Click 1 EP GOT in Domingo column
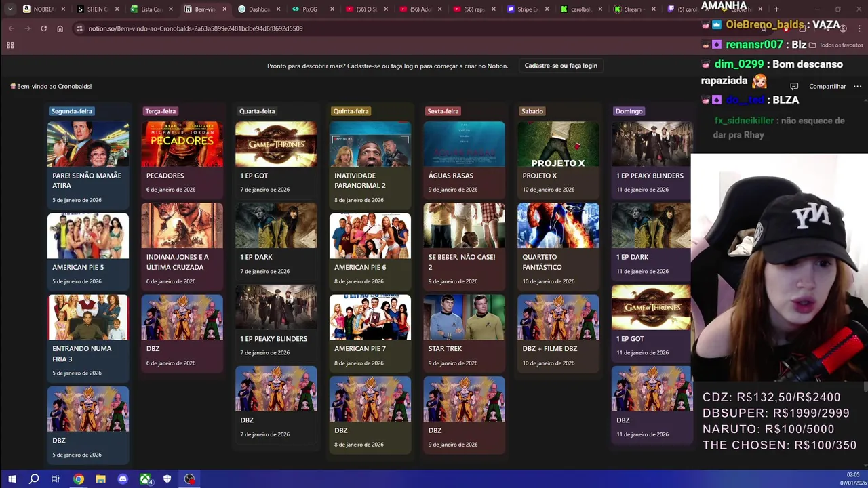Viewport: 868px width, 488px height. pyautogui.click(x=630, y=338)
